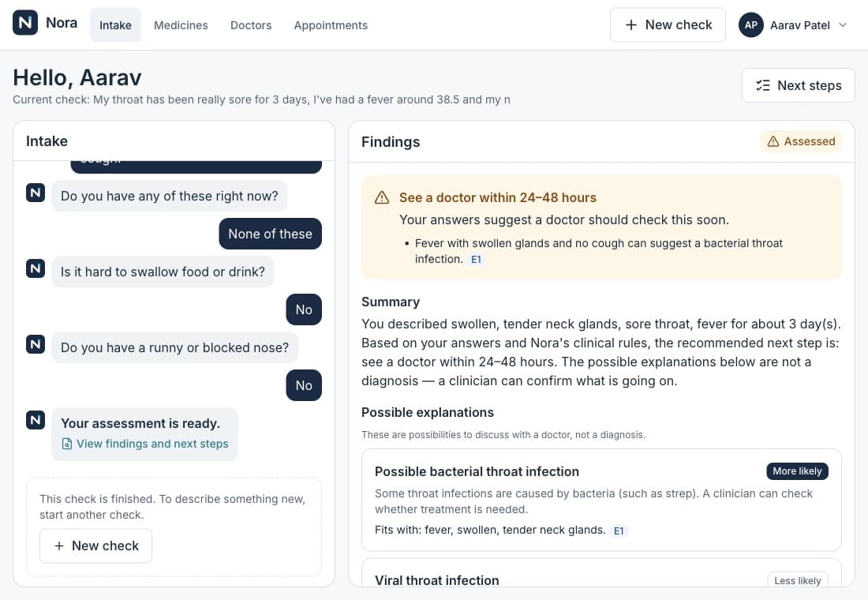Click the Possible explanations heading
This screenshot has height=600, width=868.
pyautogui.click(x=428, y=413)
